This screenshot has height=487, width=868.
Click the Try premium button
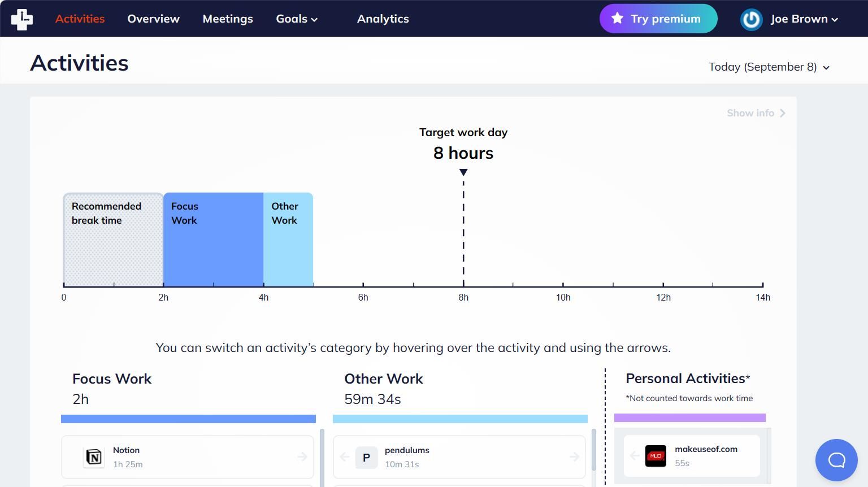coord(658,19)
